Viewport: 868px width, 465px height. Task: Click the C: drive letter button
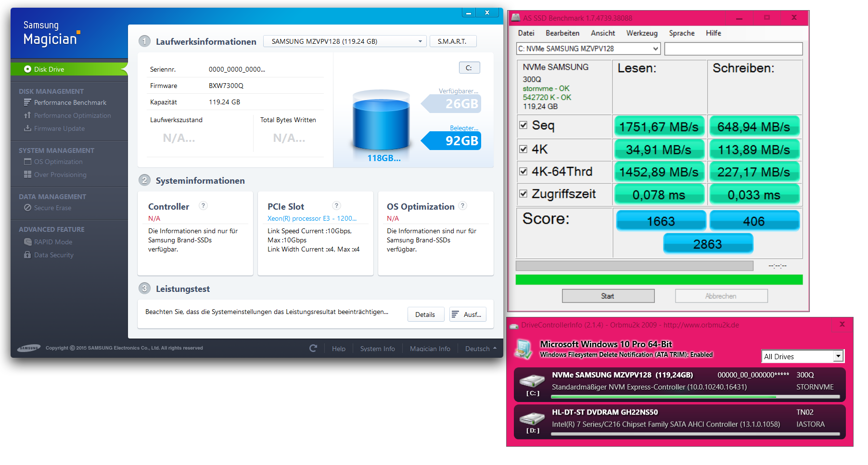point(469,68)
